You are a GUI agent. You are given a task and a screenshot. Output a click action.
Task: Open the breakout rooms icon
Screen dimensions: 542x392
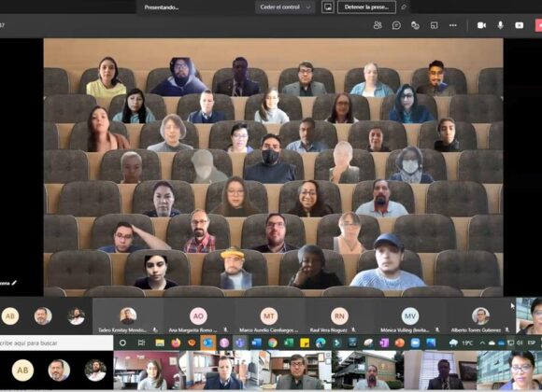(435, 25)
